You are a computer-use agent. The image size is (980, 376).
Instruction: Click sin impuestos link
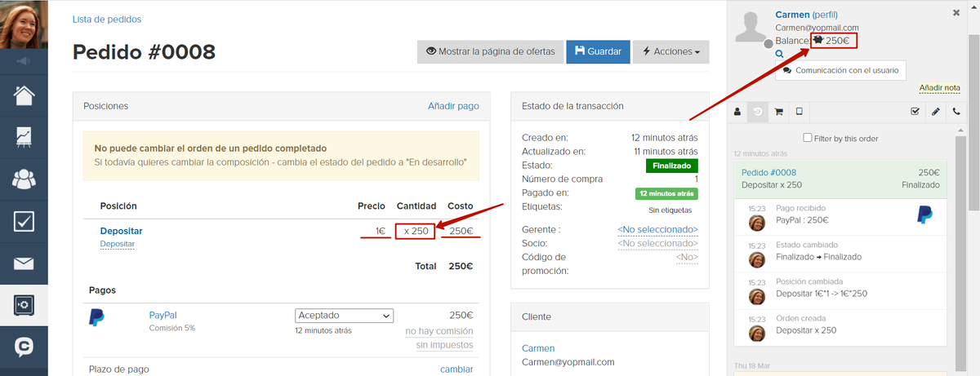pyautogui.click(x=444, y=345)
